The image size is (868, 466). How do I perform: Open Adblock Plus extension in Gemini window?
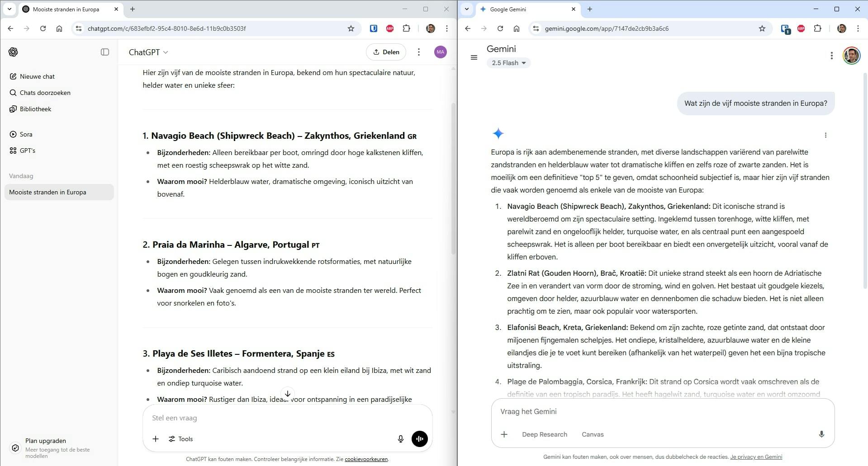(x=801, y=28)
